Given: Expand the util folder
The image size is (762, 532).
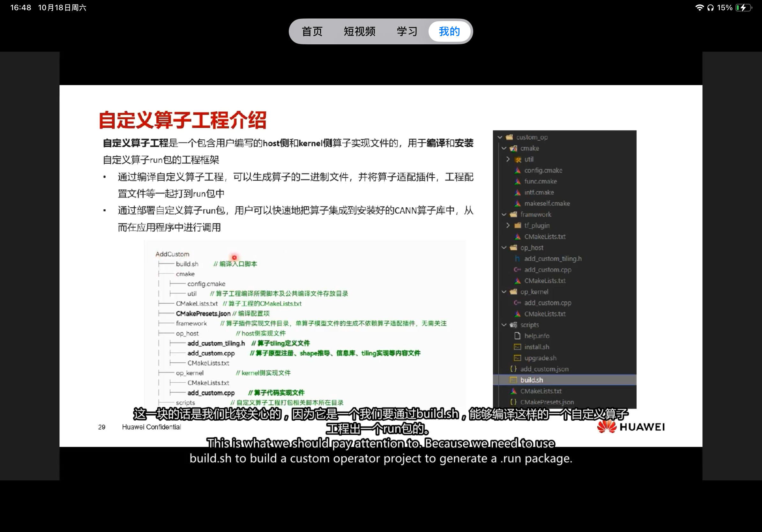Looking at the screenshot, I should pyautogui.click(x=508, y=159).
